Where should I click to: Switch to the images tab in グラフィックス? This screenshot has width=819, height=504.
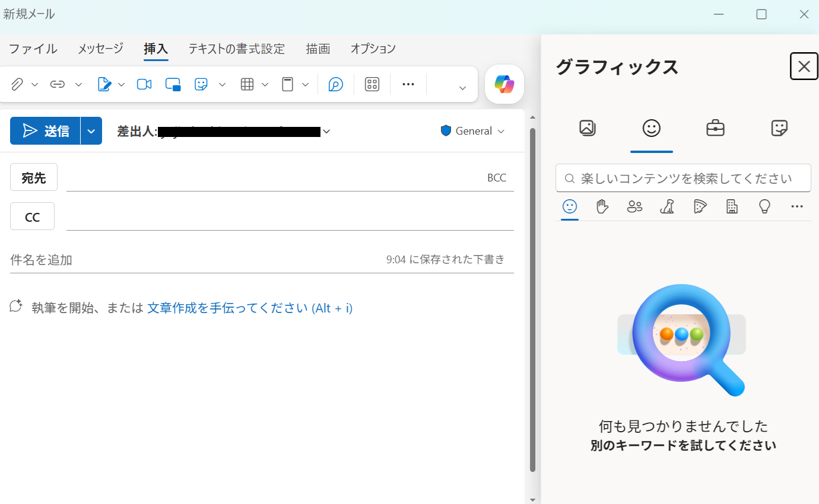[588, 127]
